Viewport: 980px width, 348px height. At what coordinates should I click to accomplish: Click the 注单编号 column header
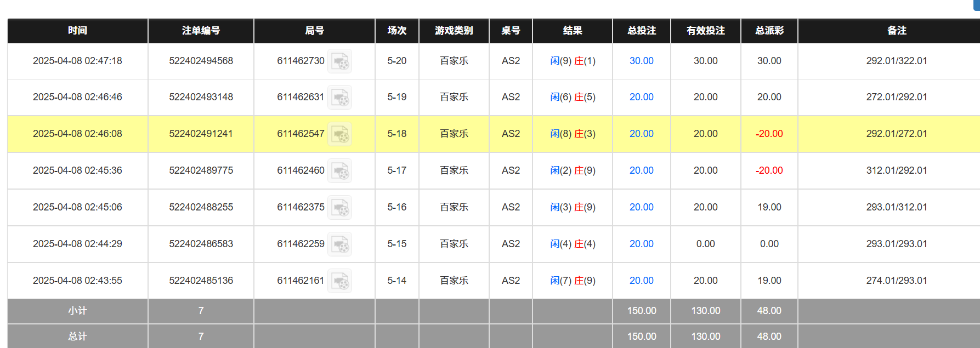click(201, 31)
